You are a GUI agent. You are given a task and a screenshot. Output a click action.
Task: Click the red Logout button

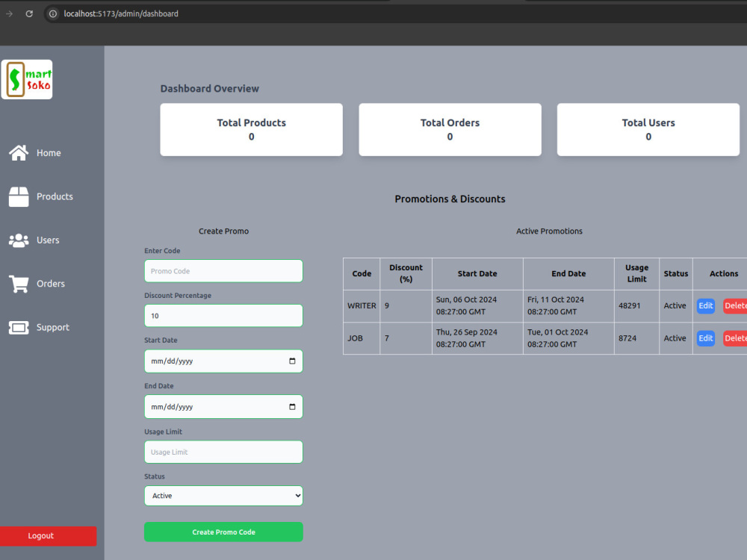[x=48, y=536]
